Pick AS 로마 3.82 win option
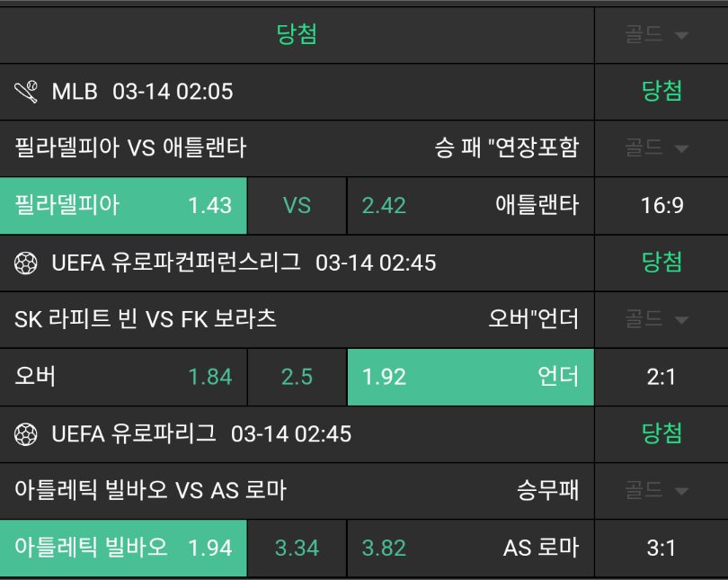 (470, 548)
